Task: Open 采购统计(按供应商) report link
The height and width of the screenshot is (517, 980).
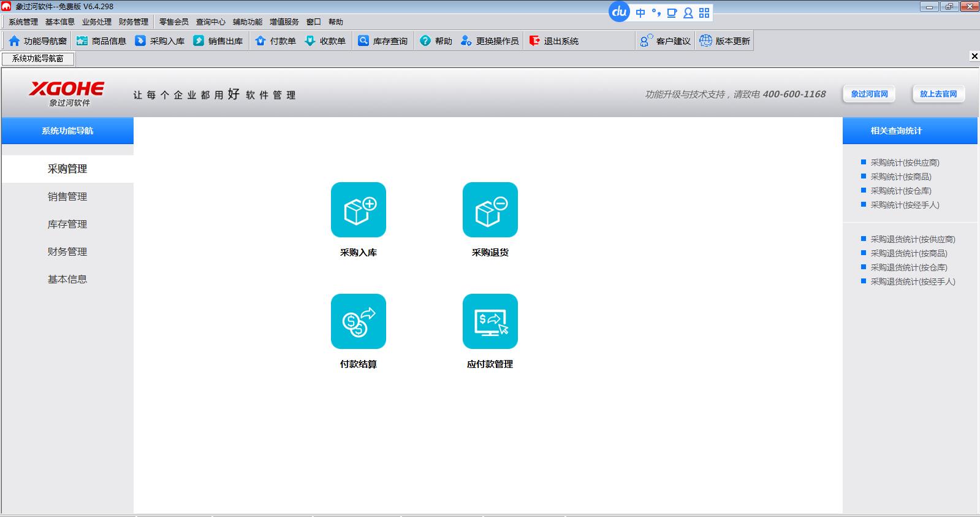Action: coord(905,163)
